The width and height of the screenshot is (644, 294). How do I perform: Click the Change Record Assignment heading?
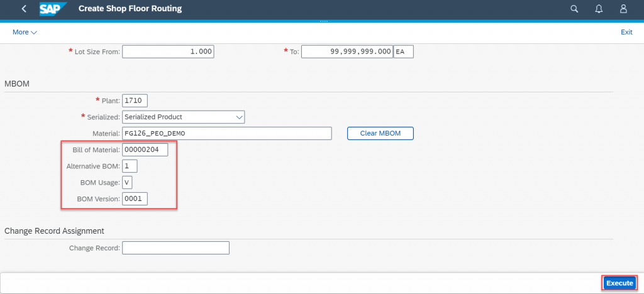point(54,231)
